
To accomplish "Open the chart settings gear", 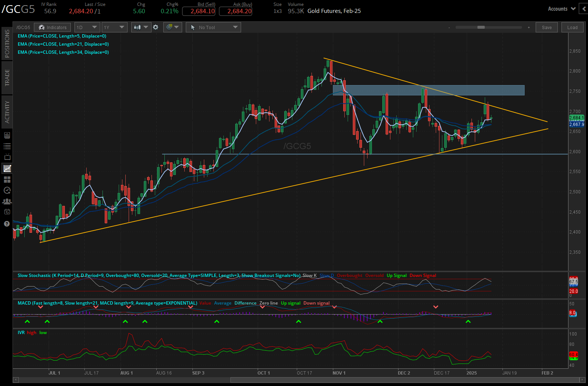I will pyautogui.click(x=156, y=27).
